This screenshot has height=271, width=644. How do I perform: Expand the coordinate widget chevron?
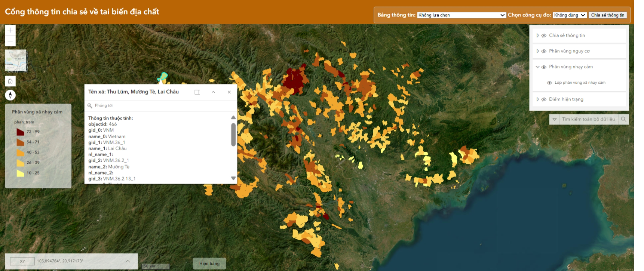[x=128, y=261]
